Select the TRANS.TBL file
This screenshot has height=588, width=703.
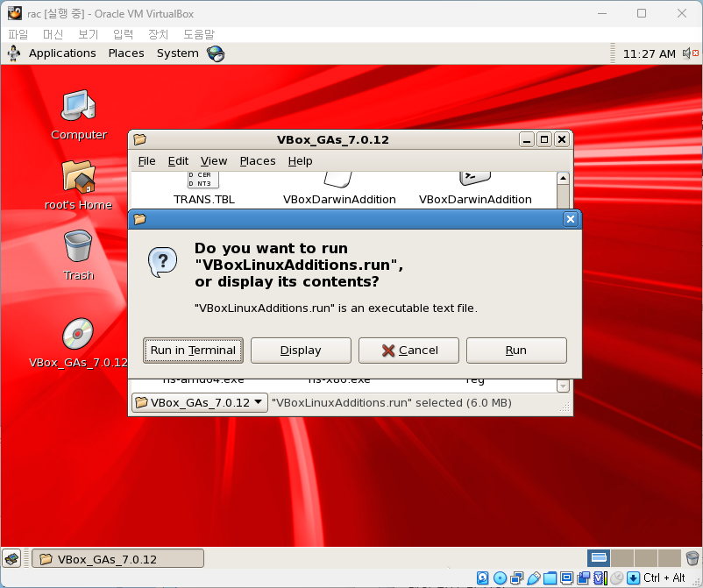click(x=204, y=188)
